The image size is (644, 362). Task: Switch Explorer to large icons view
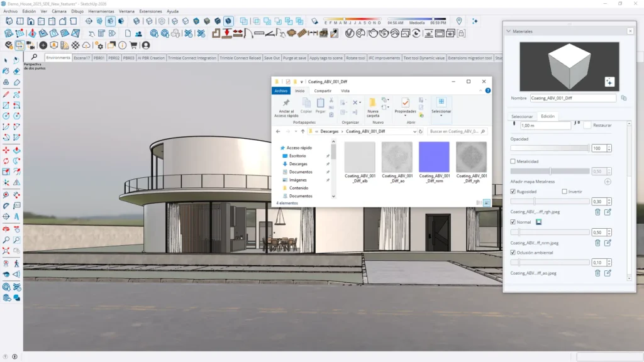point(487,203)
